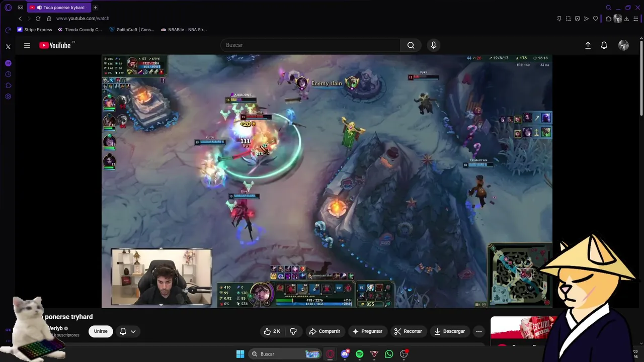Screen dimensions: 644x362
Task: Open the send/flow arrow icon
Action: (x=586, y=19)
